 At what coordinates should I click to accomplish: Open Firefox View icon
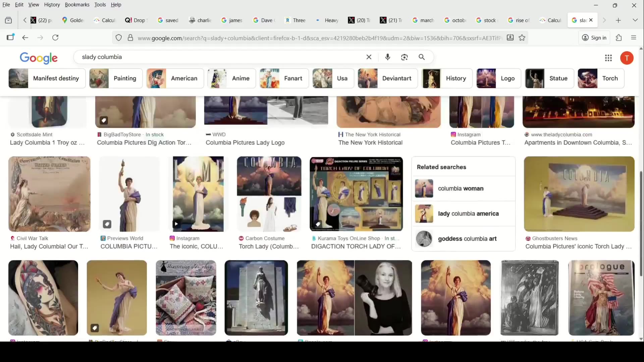pyautogui.click(x=9, y=20)
